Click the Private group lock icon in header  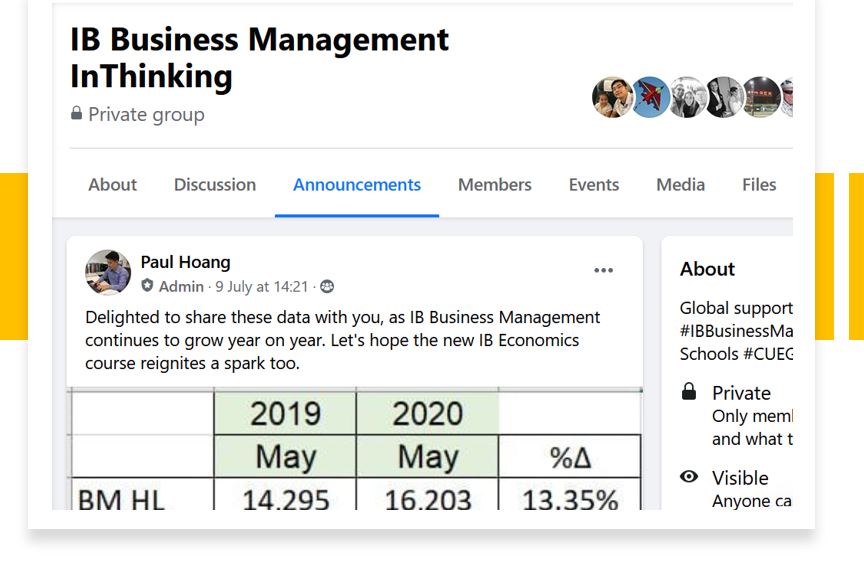[77, 114]
